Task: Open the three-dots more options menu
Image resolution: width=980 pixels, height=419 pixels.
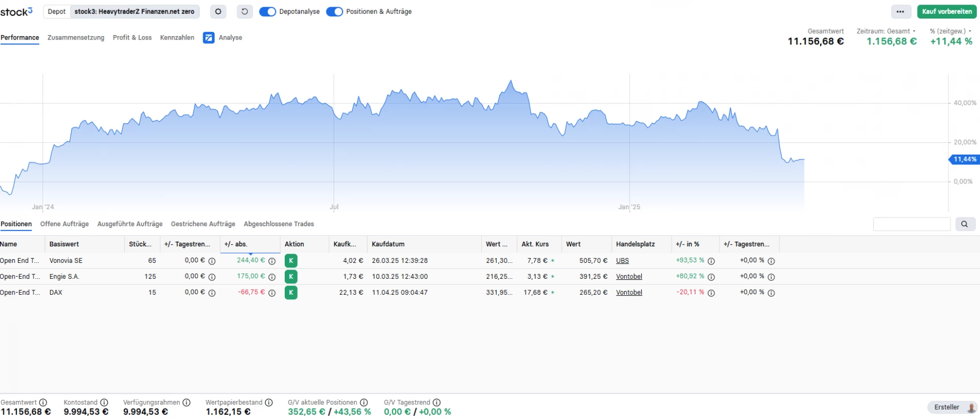Action: [900, 11]
